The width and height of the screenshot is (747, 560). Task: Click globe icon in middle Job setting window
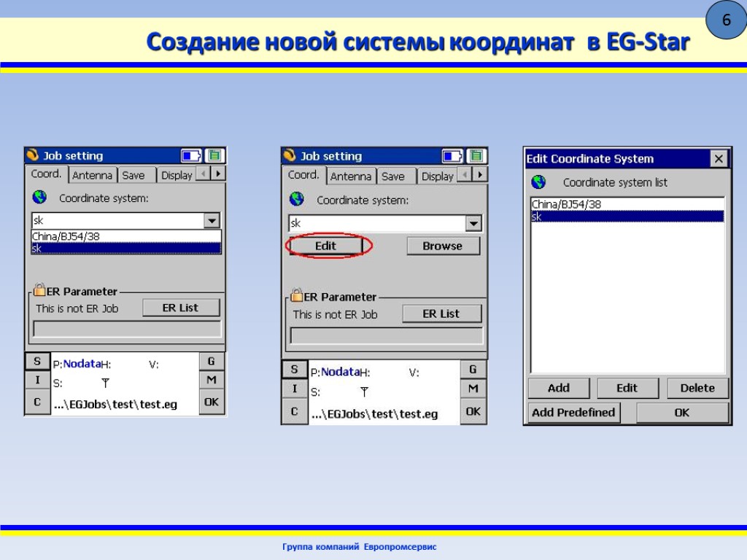point(297,199)
